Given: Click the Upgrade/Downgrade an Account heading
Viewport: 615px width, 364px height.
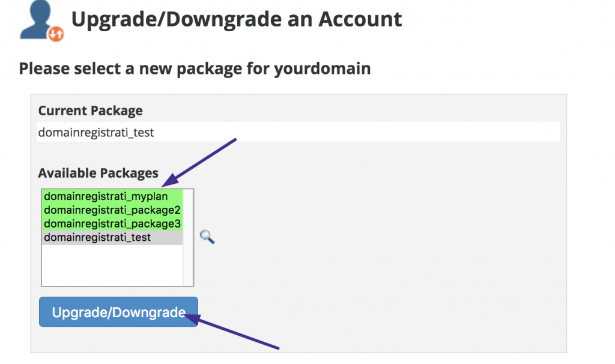Looking at the screenshot, I should coord(237,19).
